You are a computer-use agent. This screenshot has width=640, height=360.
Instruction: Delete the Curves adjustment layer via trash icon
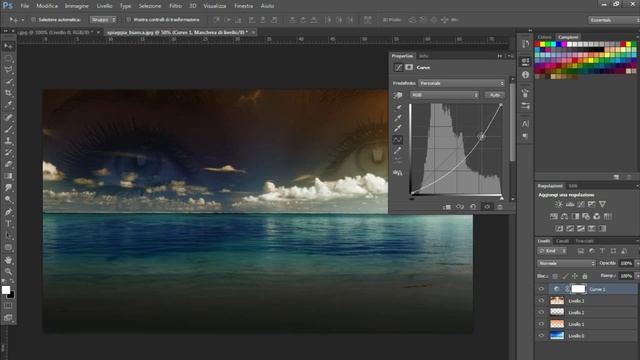tap(500, 207)
